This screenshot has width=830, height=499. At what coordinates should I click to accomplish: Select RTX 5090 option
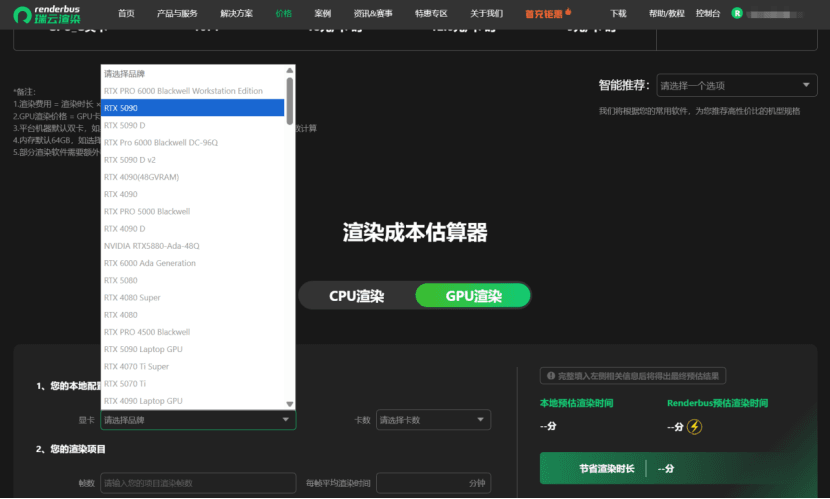[193, 108]
